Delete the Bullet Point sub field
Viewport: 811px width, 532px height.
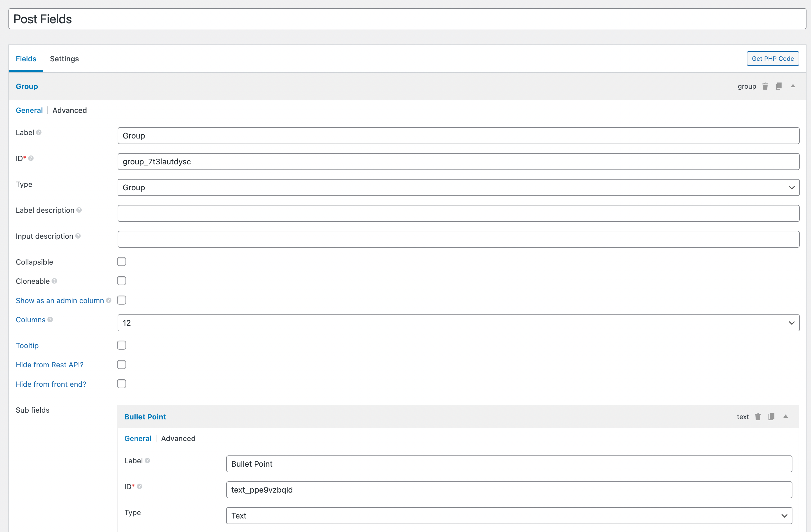758,417
